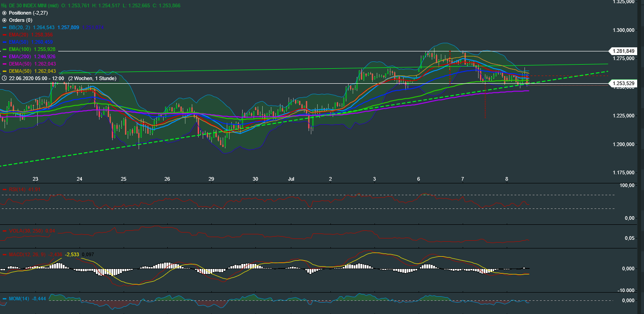Click the EMA(100) value 1.255,928

point(45,49)
